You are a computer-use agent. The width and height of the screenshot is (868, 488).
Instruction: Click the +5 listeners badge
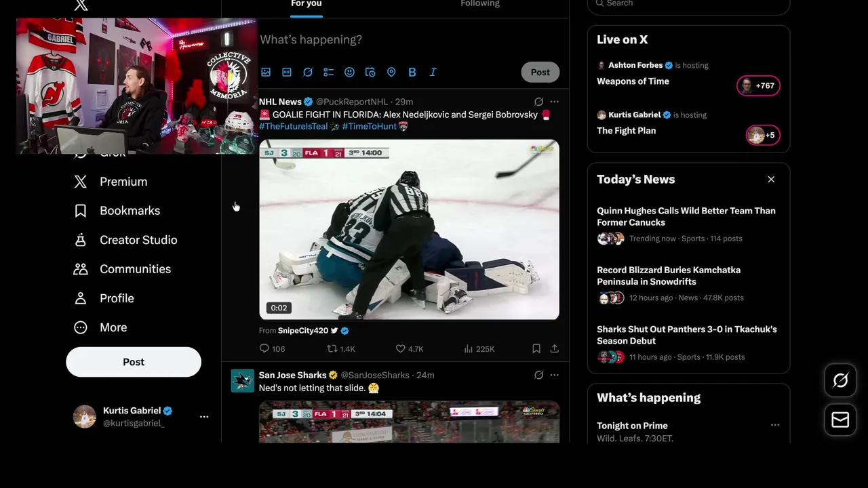763,135
